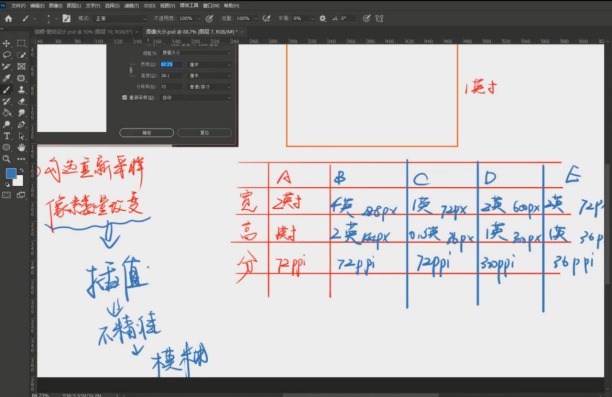Expand the resample method dropdown showing 自动
The image size is (612, 397).
(x=196, y=98)
